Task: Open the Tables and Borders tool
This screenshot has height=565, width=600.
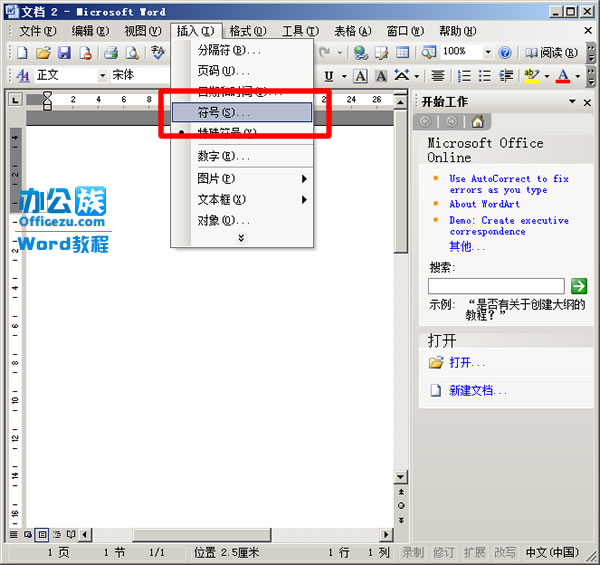Action: pyautogui.click(x=382, y=52)
